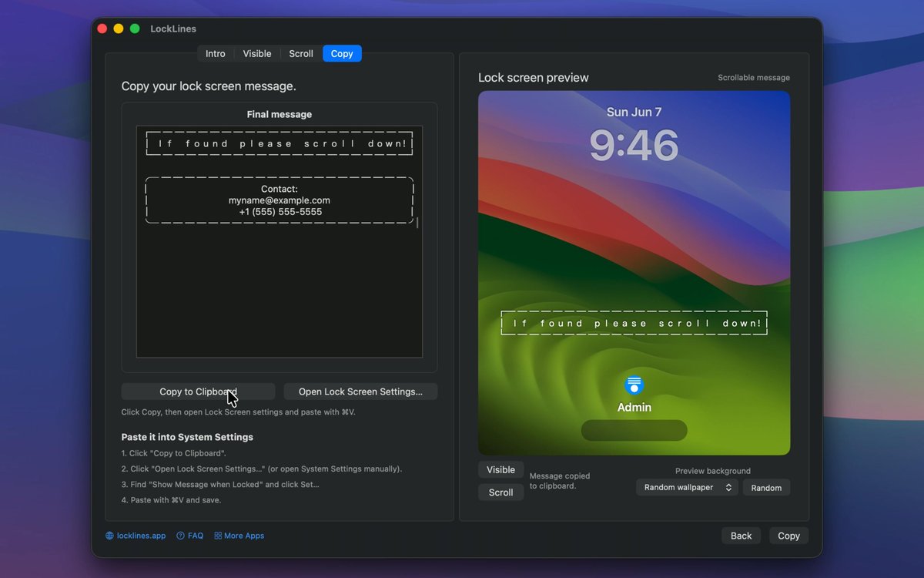Click step 3 'Find Show Message when Locked' text
The image size is (924, 578).
click(220, 485)
